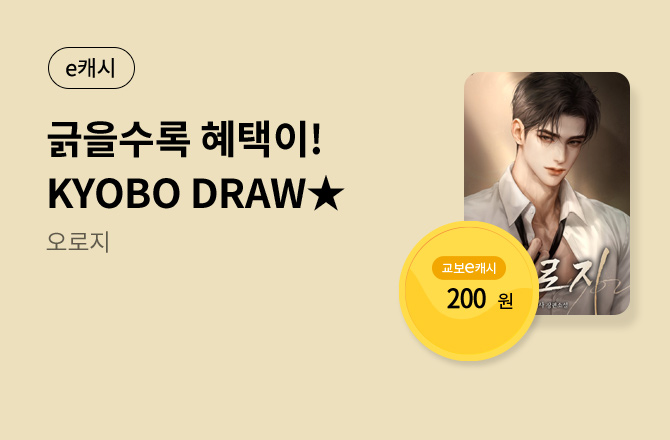The image size is (670, 440).
Task: Click the e캐시 pill badge
Action: coord(91,68)
